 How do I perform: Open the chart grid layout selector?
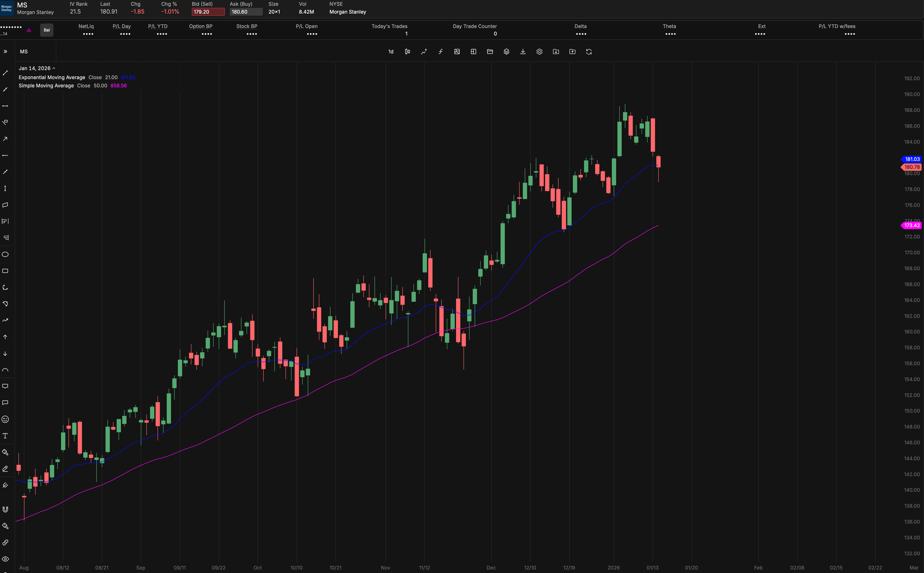click(x=473, y=52)
